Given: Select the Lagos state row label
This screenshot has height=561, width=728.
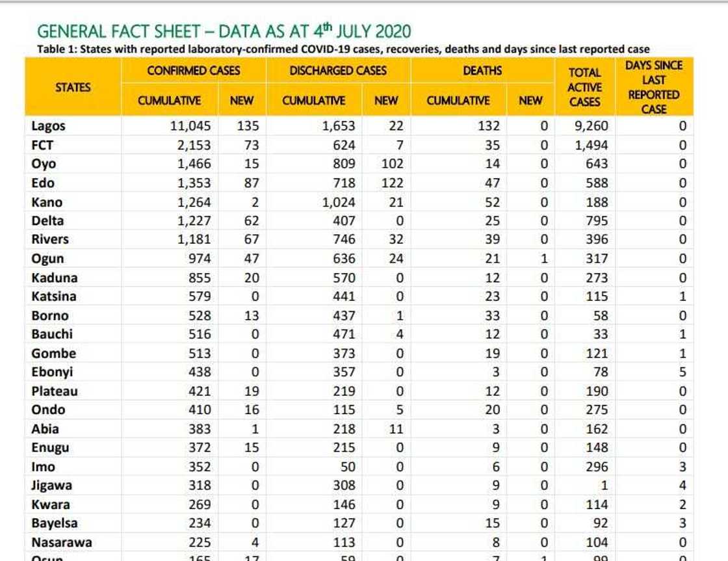Looking at the screenshot, I should tap(48, 126).
